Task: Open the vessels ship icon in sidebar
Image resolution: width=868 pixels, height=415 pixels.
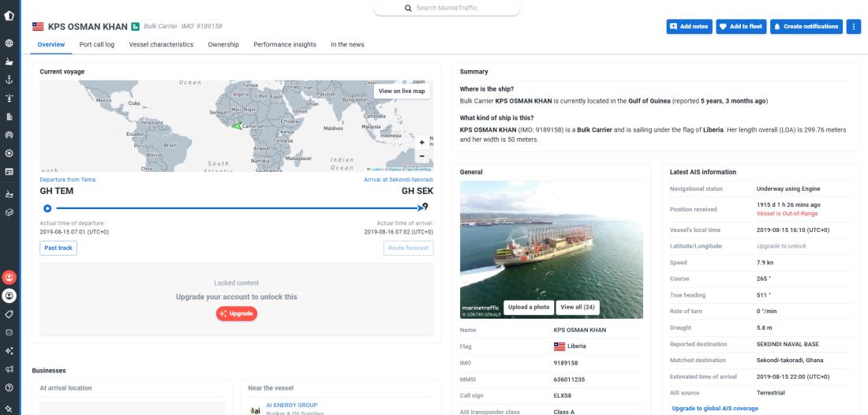Action: tap(9, 62)
